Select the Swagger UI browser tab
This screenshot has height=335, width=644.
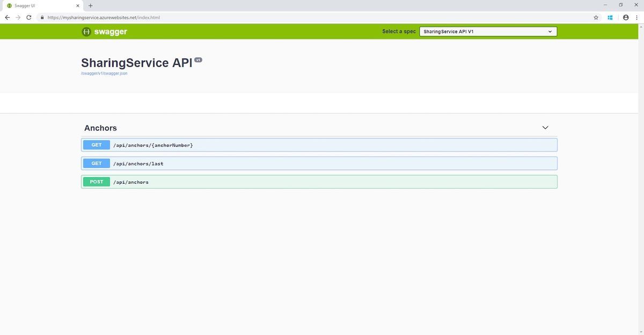(x=42, y=5)
